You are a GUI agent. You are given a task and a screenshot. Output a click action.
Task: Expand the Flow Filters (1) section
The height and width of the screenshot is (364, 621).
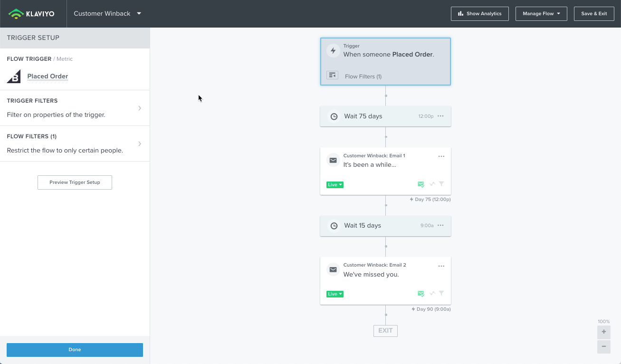pos(75,144)
